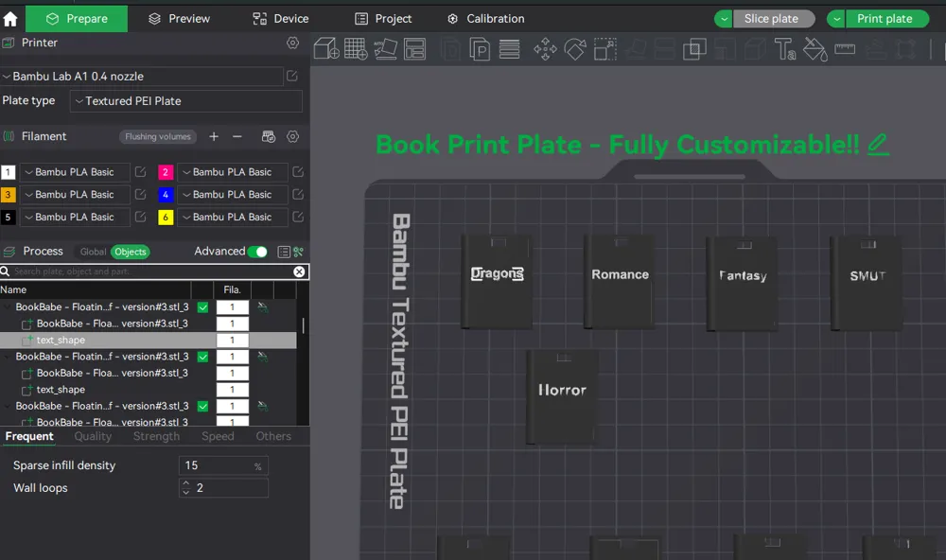Uncheck printable box of topmost BookBabe object

pos(202,307)
